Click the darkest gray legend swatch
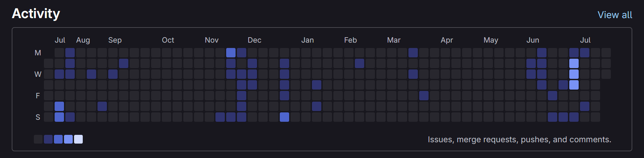 (x=38, y=139)
